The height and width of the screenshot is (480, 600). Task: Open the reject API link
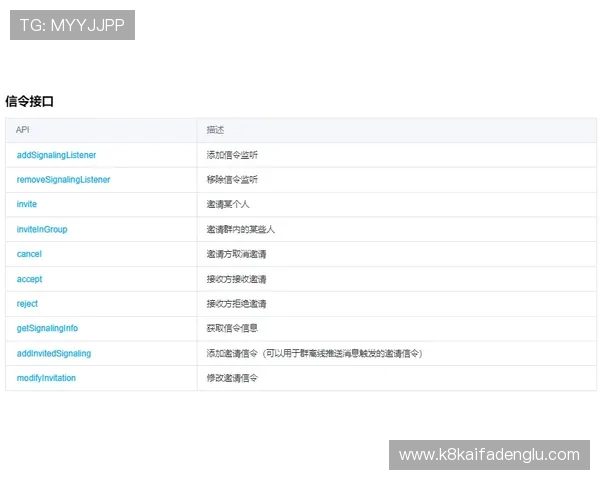tap(27, 304)
